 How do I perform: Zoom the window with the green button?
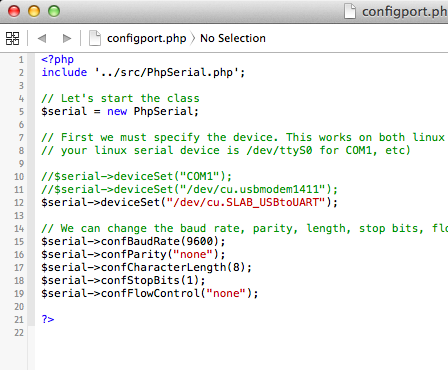click(54, 11)
